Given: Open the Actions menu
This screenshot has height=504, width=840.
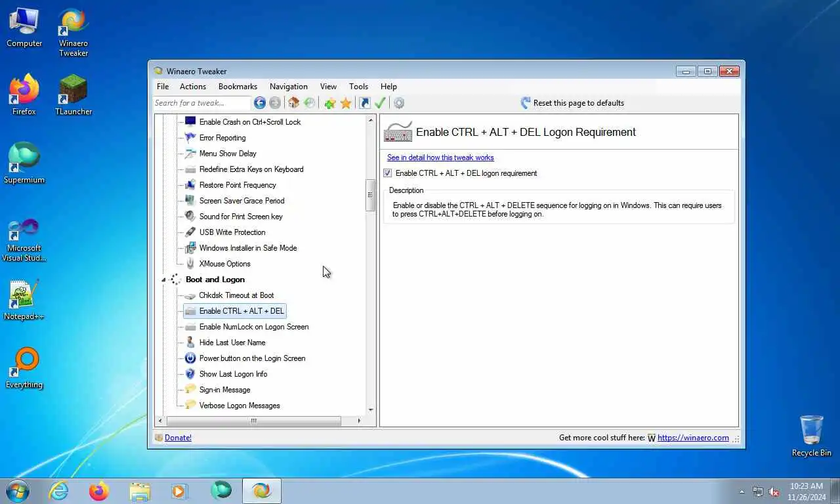Looking at the screenshot, I should click(x=193, y=87).
